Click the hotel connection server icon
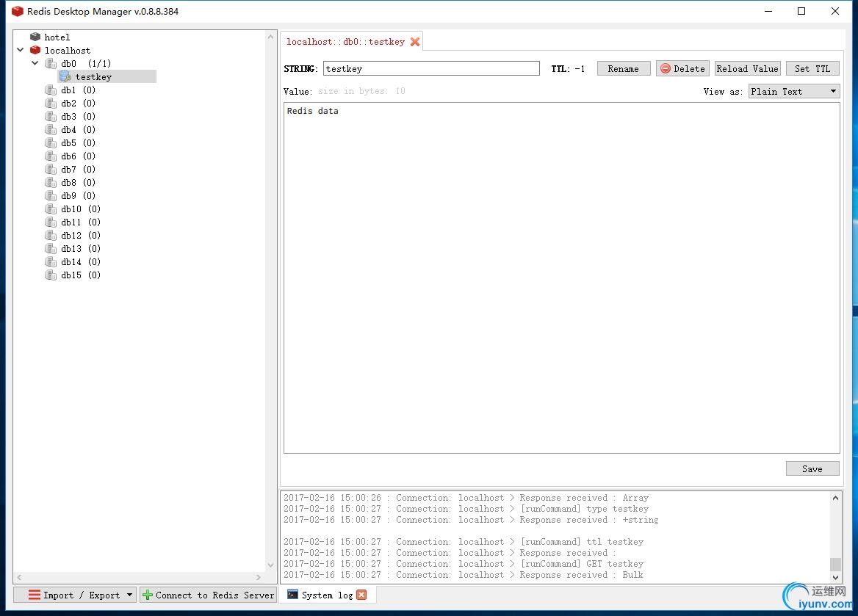Viewport: 858px width, 616px height. pyautogui.click(x=35, y=37)
